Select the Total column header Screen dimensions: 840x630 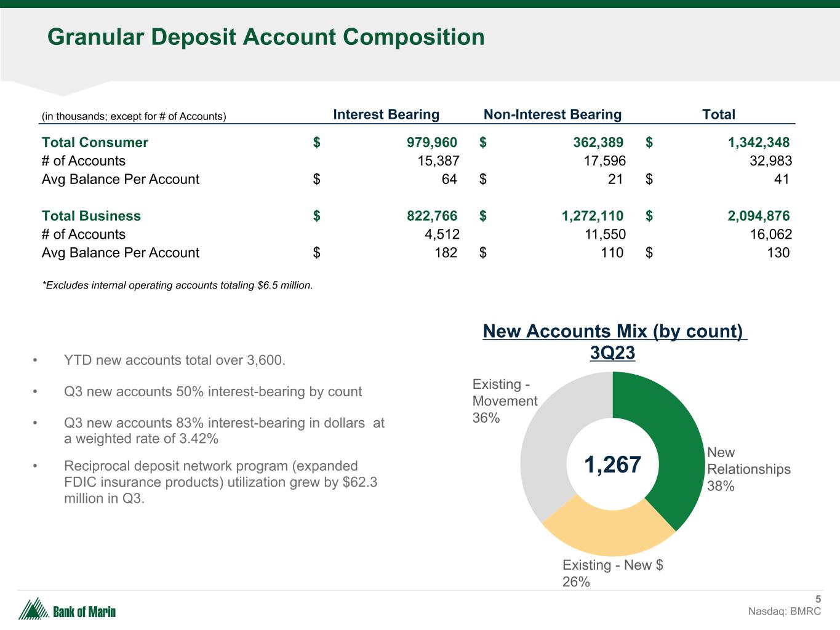(718, 114)
